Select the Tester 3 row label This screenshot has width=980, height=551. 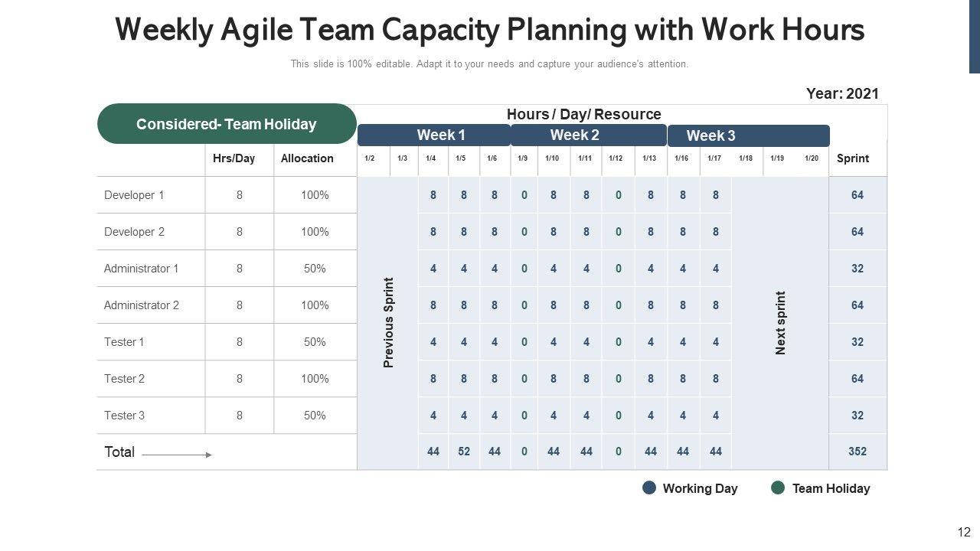(125, 416)
